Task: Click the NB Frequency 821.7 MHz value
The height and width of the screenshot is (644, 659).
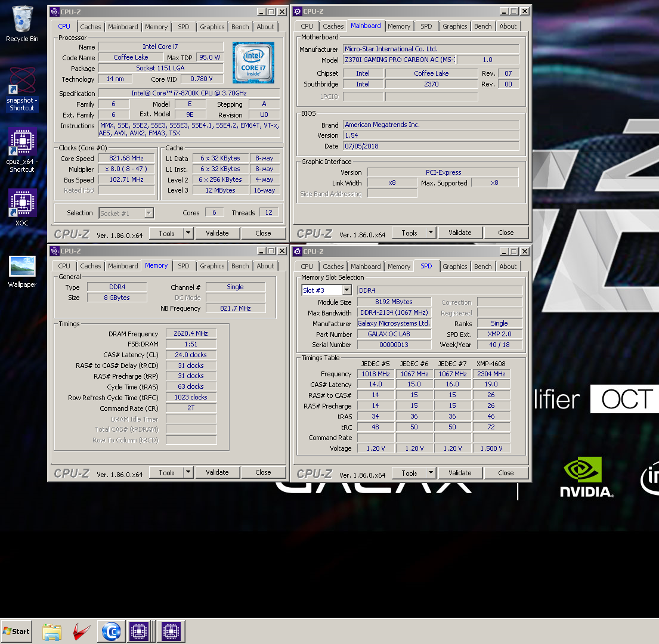Action: [x=236, y=308]
